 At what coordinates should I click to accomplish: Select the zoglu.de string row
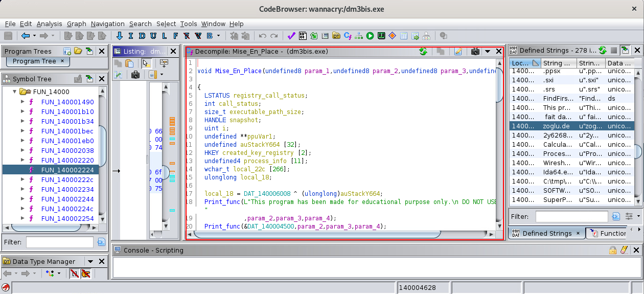pos(557,126)
